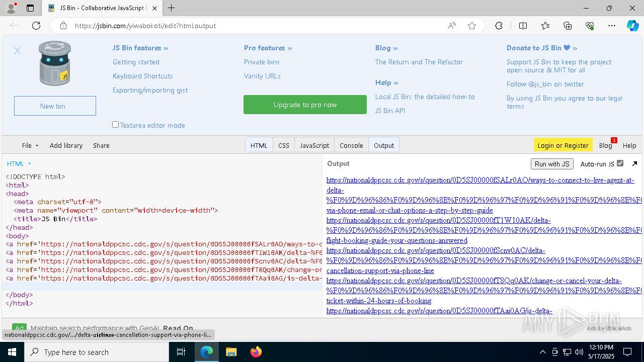Open Task View icon
Viewport: 644px width, 362px height.
click(x=181, y=352)
